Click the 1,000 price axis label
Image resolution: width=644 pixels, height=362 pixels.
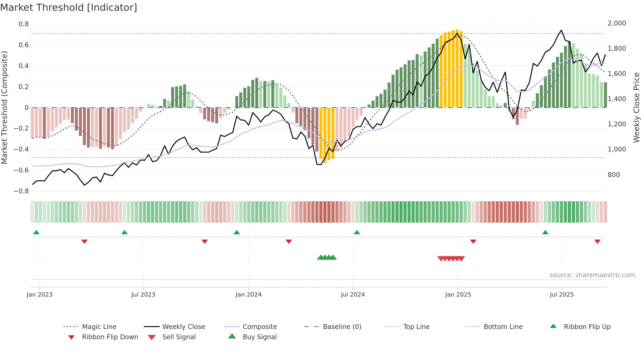pos(617,149)
